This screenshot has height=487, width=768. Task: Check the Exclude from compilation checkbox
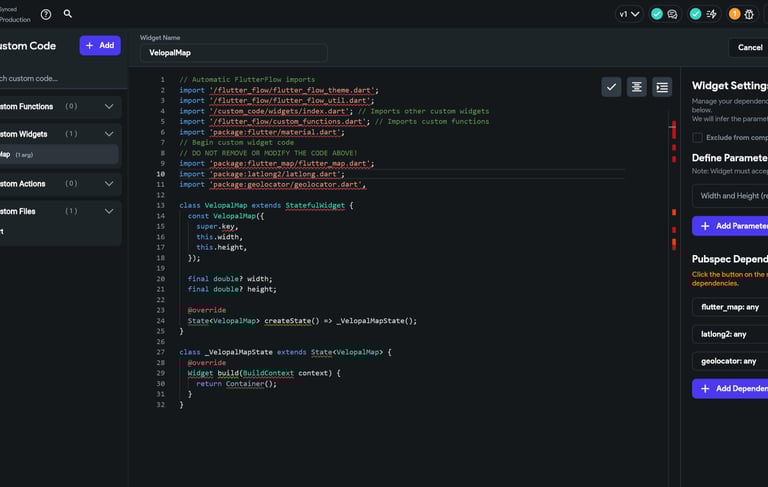point(697,137)
